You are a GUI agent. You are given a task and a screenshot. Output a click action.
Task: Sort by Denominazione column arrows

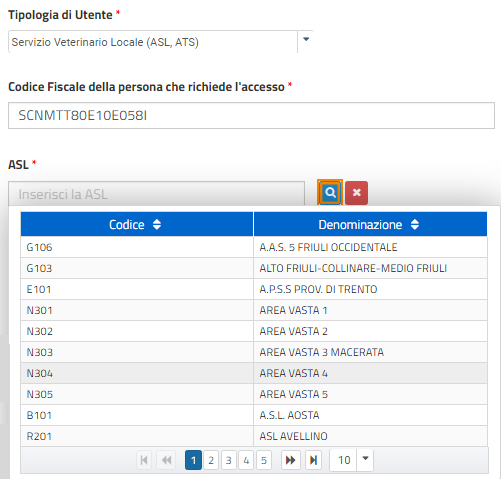point(415,224)
